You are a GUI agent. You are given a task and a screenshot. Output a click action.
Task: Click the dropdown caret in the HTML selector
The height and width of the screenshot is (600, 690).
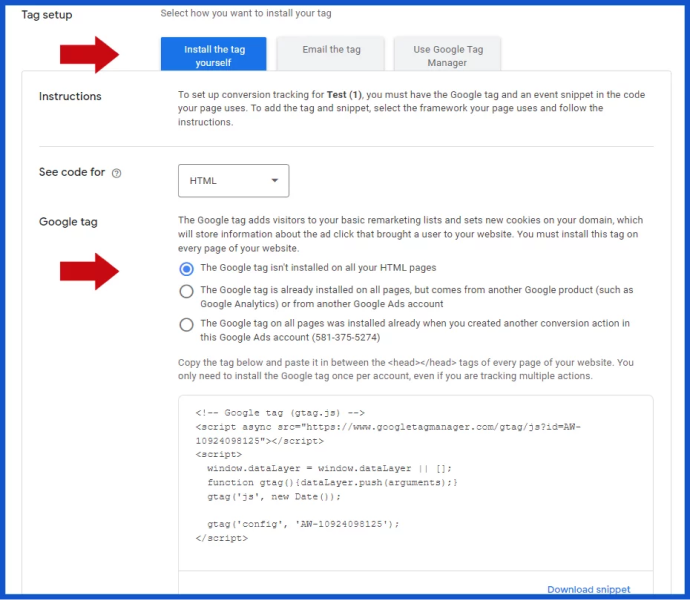(274, 181)
